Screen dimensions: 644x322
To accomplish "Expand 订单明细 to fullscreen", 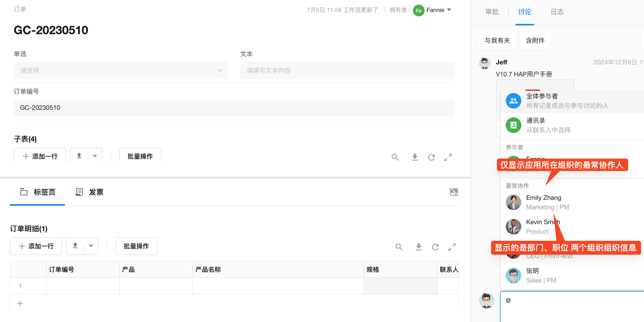I will 452,247.
